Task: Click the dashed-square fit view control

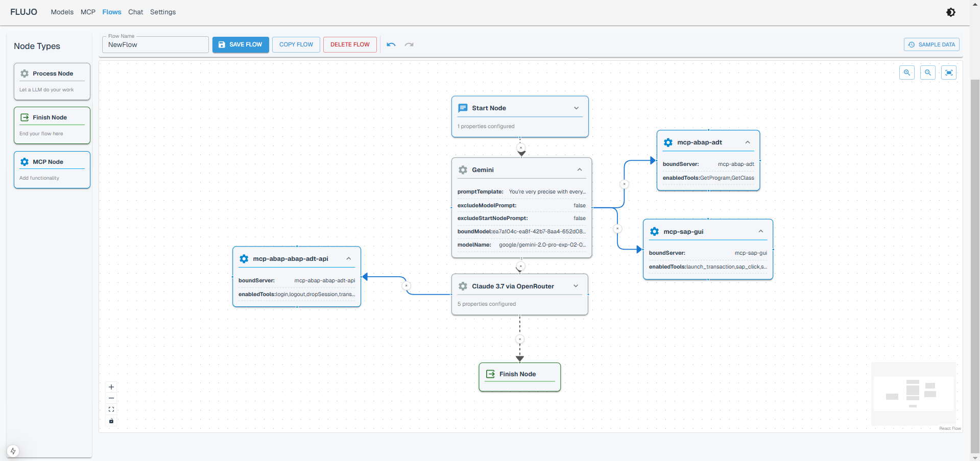Action: tap(111, 409)
